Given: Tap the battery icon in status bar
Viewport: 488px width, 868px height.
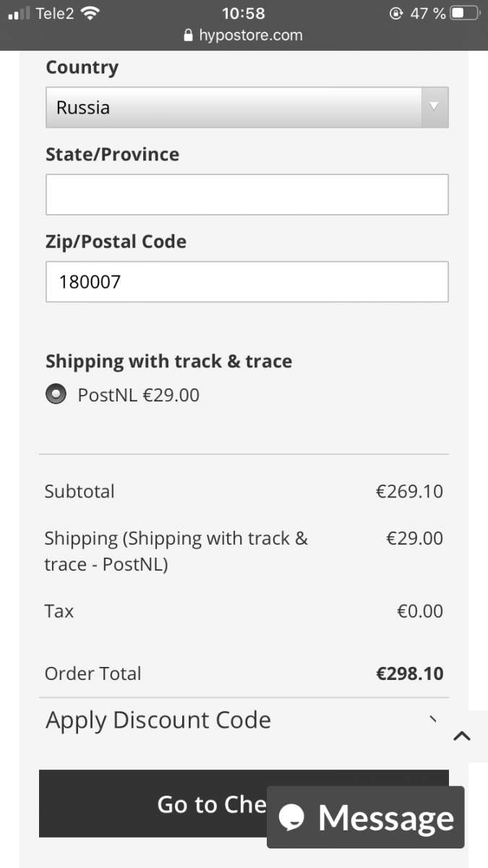Looking at the screenshot, I should pyautogui.click(x=465, y=13).
